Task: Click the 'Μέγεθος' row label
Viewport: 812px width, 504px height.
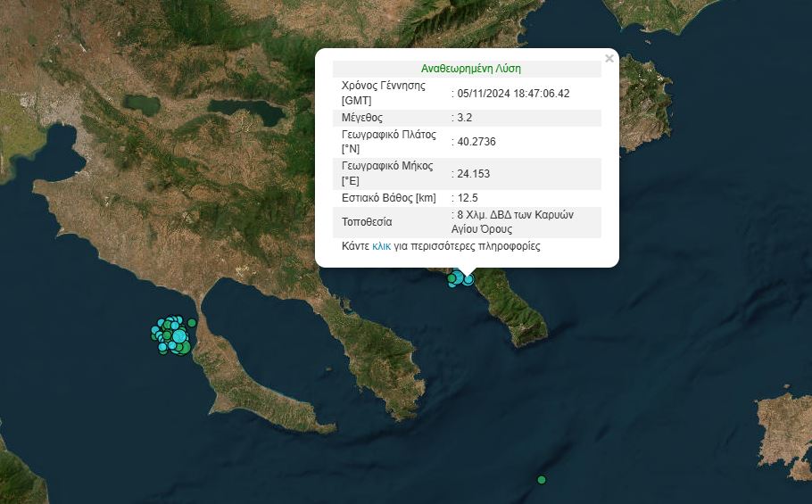Action: (x=364, y=117)
